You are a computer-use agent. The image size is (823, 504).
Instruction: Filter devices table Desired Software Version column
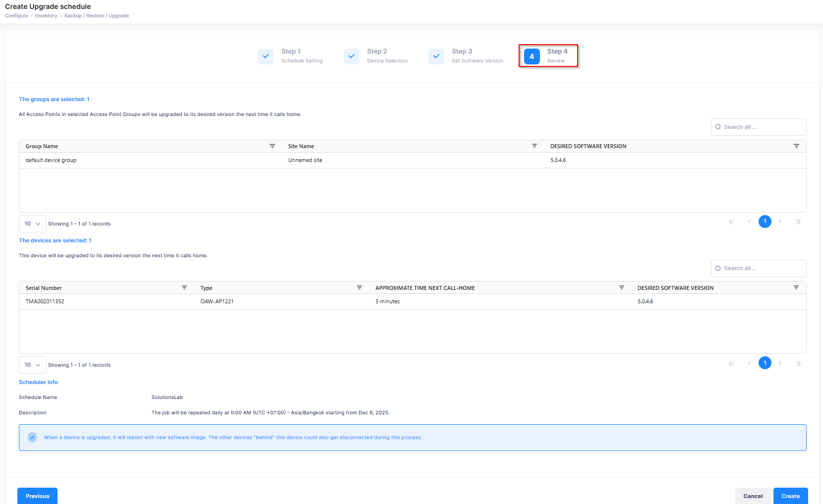pyautogui.click(x=796, y=288)
